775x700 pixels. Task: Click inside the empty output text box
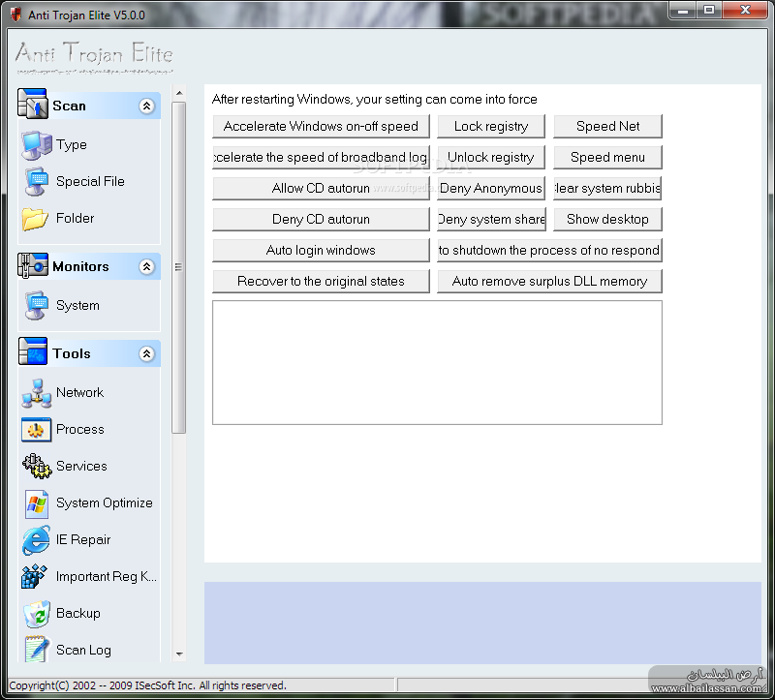point(437,363)
